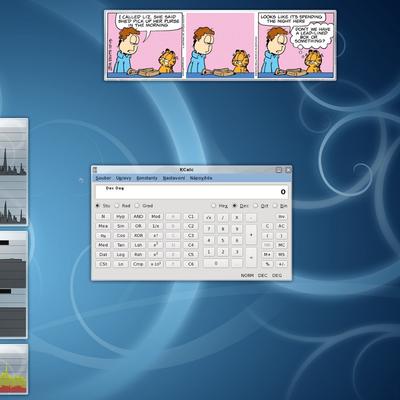Screen dimensions: 400x400
Task: Insert constant C2
Action: (x=191, y=226)
